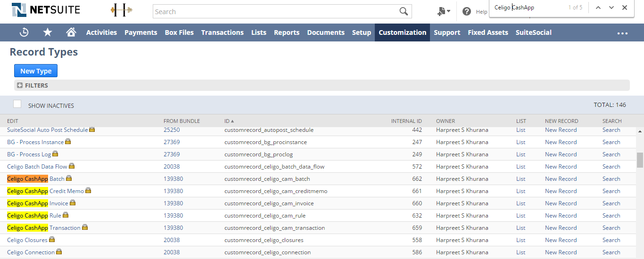Open the Support menu
The image size is (644, 259).
[447, 32]
